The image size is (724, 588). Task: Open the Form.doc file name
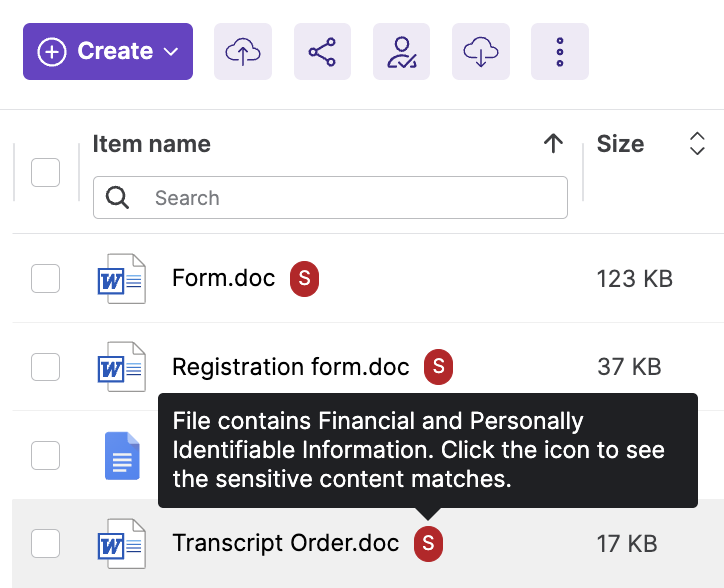[x=223, y=278]
